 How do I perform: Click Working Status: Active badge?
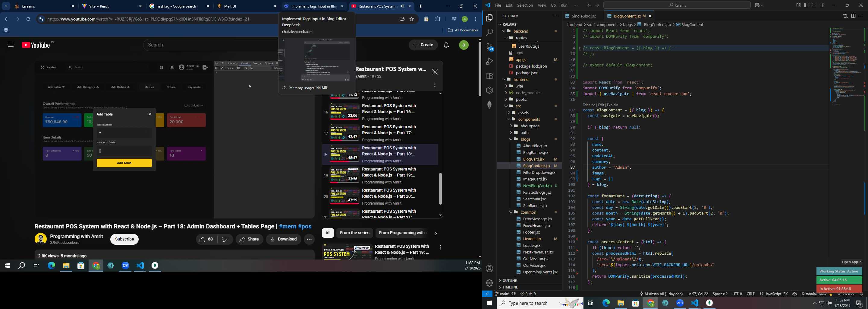click(839, 271)
